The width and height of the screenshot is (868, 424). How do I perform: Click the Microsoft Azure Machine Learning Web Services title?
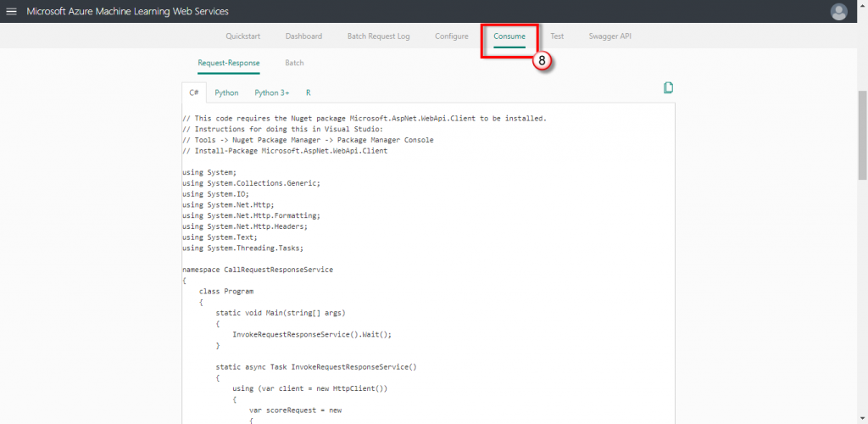click(x=127, y=12)
